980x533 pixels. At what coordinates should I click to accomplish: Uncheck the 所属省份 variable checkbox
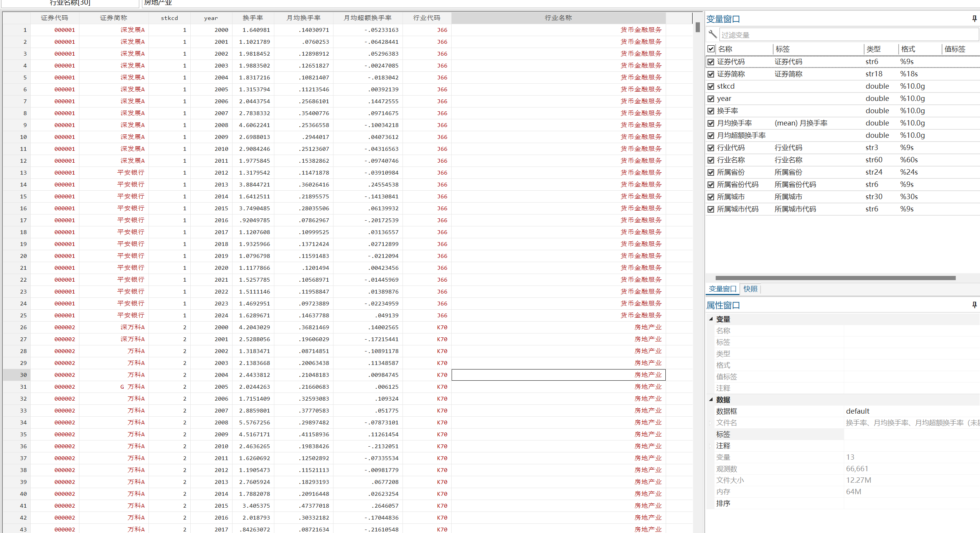pyautogui.click(x=711, y=172)
